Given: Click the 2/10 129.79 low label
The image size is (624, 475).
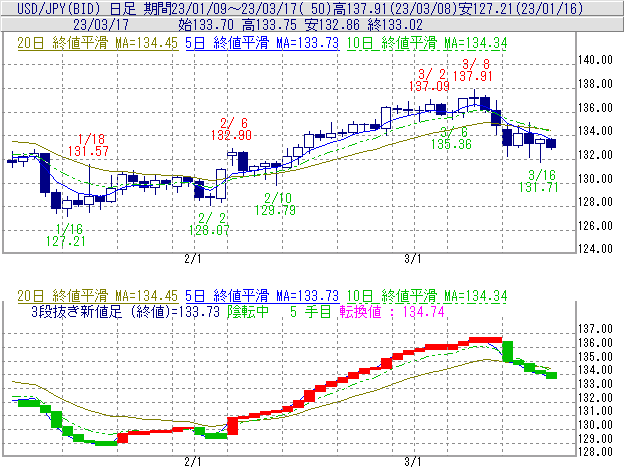Looking at the screenshot, I should [275, 204].
